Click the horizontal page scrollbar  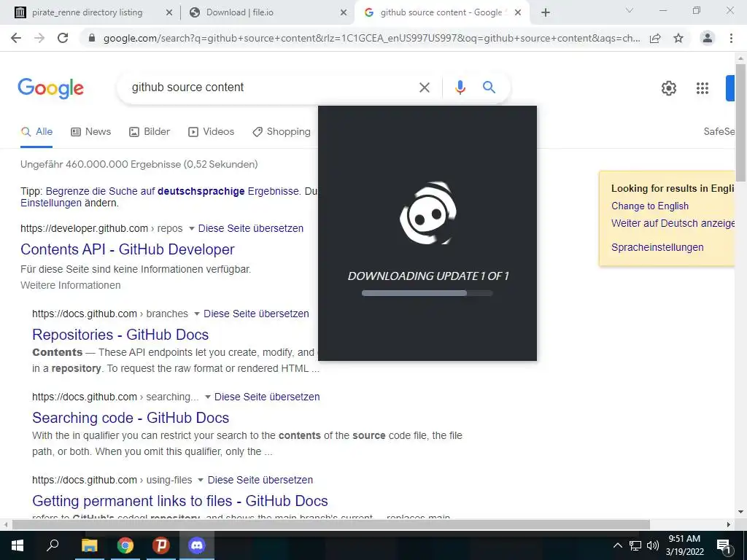(x=331, y=525)
